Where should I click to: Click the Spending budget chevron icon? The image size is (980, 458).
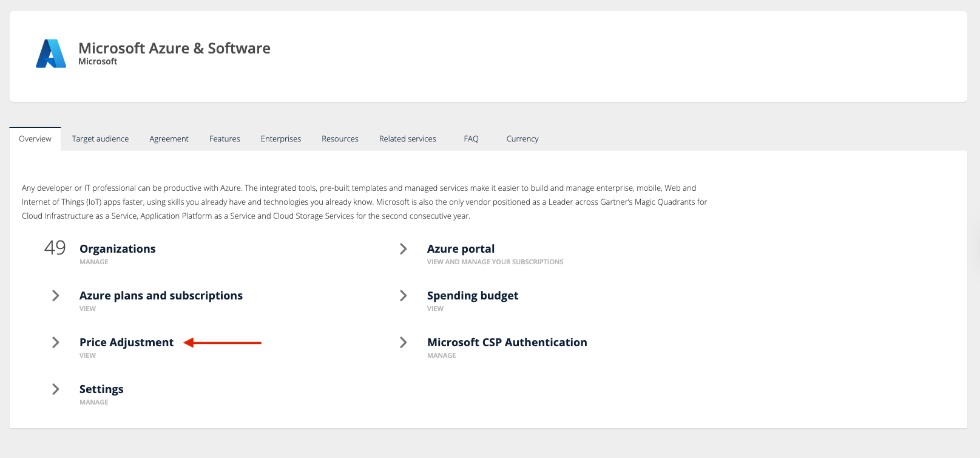(404, 296)
